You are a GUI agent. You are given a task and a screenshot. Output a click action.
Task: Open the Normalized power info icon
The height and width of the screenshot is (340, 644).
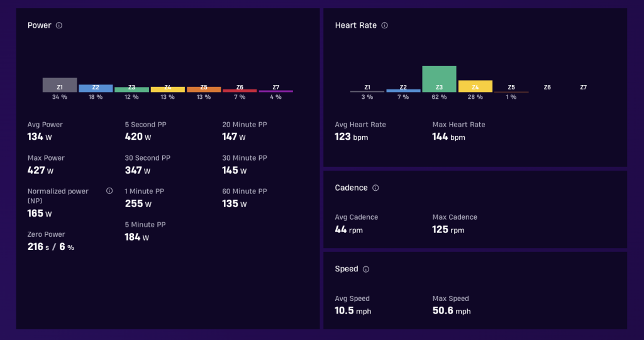(x=109, y=191)
